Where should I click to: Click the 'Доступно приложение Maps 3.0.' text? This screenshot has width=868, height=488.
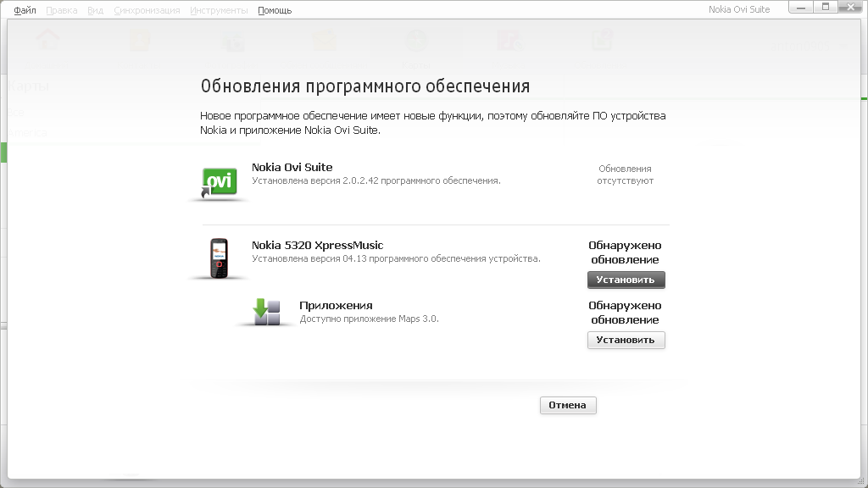pos(370,319)
